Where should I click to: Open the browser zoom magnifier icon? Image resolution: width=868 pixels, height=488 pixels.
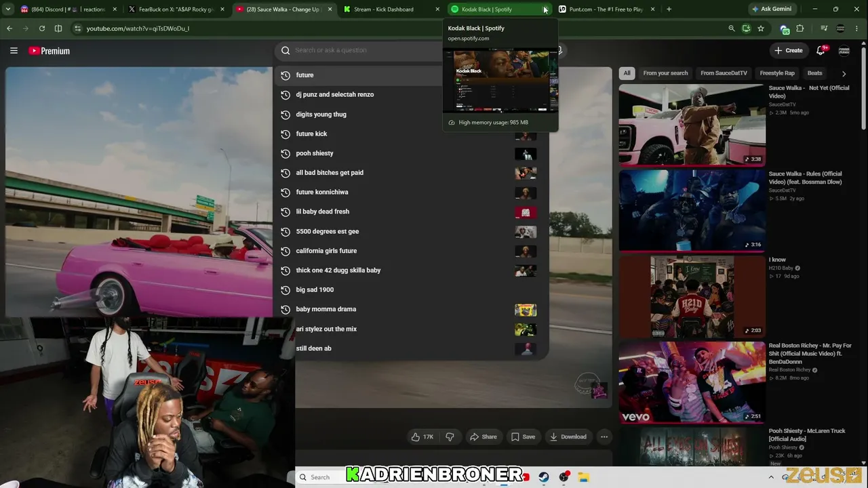click(x=731, y=28)
